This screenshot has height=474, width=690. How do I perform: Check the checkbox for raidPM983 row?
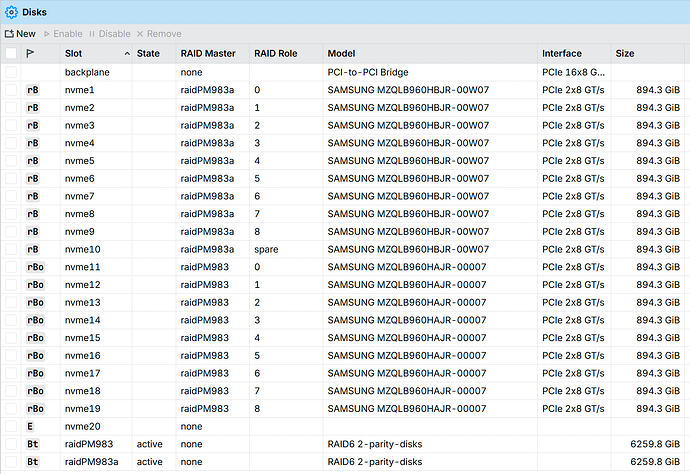pyautogui.click(x=11, y=444)
